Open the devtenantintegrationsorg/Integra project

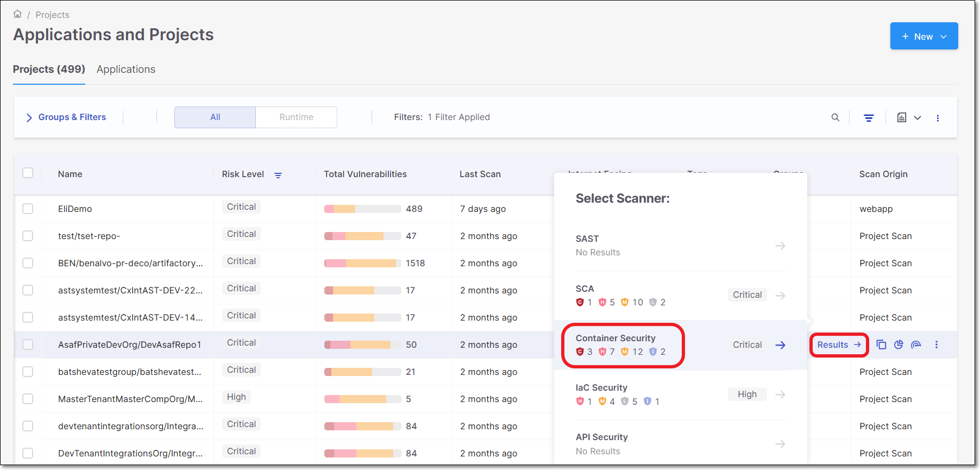(x=131, y=426)
